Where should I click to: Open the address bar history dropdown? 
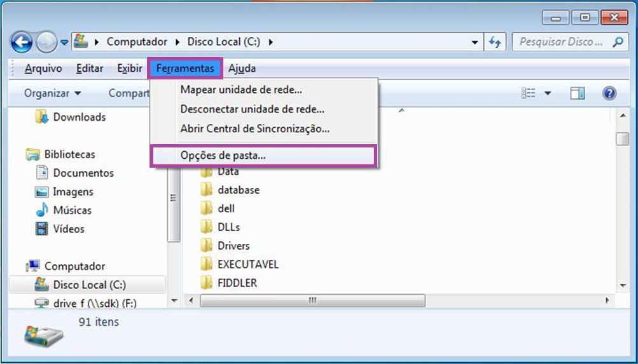[475, 43]
